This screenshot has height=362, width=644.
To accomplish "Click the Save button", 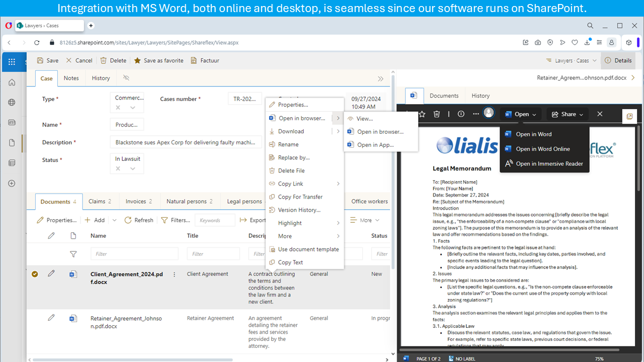I will (x=48, y=60).
